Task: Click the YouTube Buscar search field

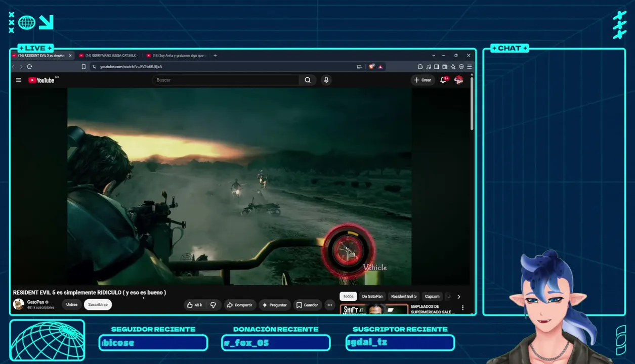Action: (x=225, y=80)
